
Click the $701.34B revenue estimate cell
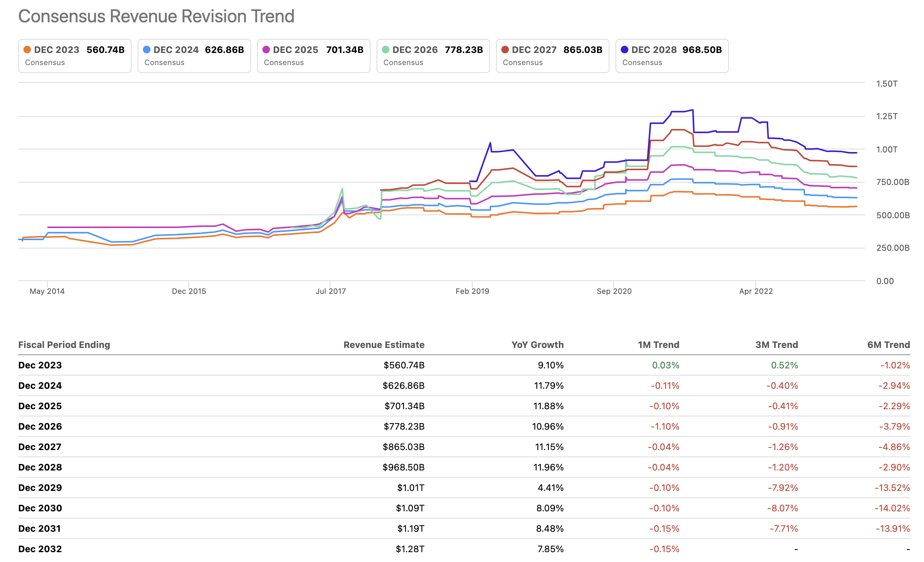(404, 406)
